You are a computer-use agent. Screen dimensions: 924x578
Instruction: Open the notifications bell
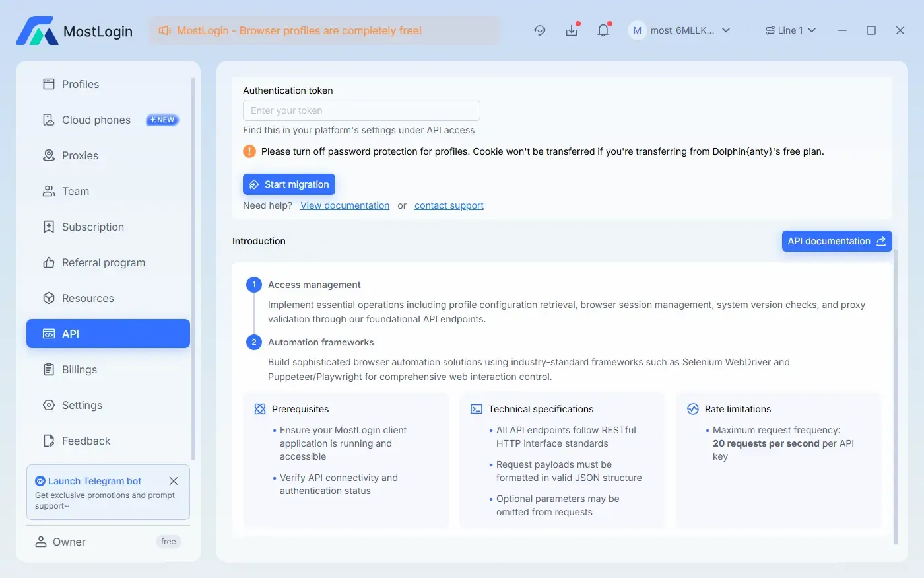(603, 30)
